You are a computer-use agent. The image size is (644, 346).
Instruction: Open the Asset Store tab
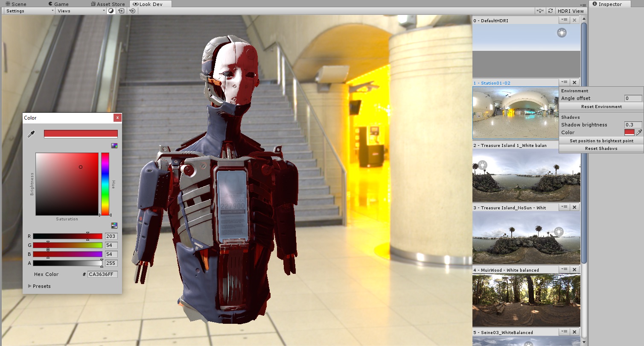pos(108,4)
